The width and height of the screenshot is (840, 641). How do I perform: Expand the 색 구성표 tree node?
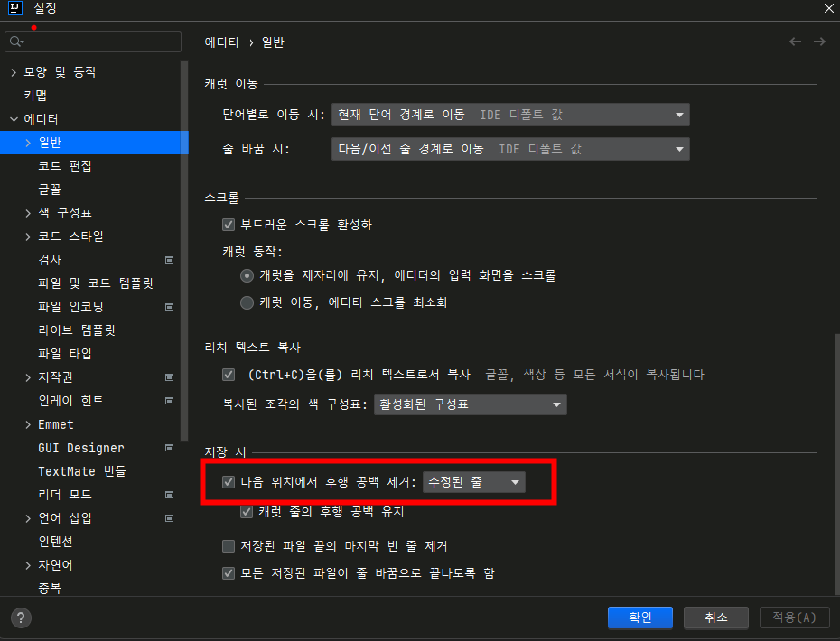click(28, 213)
